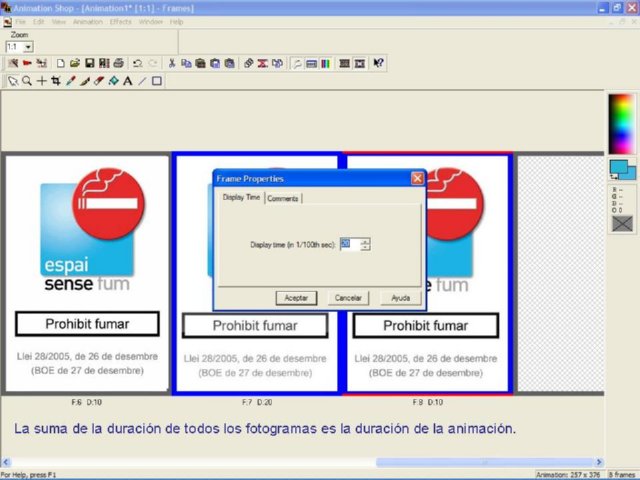Activate context help arrow-question icon
The width and height of the screenshot is (640, 480).
(378, 63)
